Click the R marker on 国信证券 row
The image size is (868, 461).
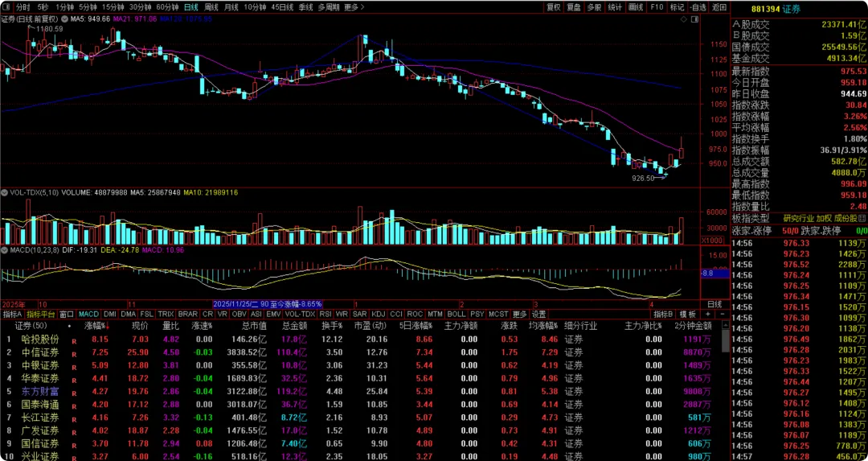74,444
